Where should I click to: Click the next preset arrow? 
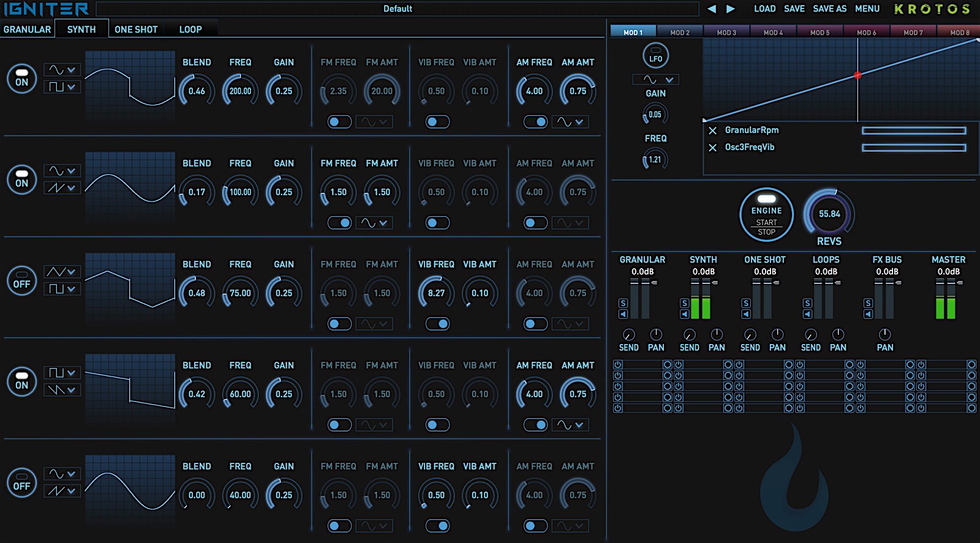[x=731, y=9]
